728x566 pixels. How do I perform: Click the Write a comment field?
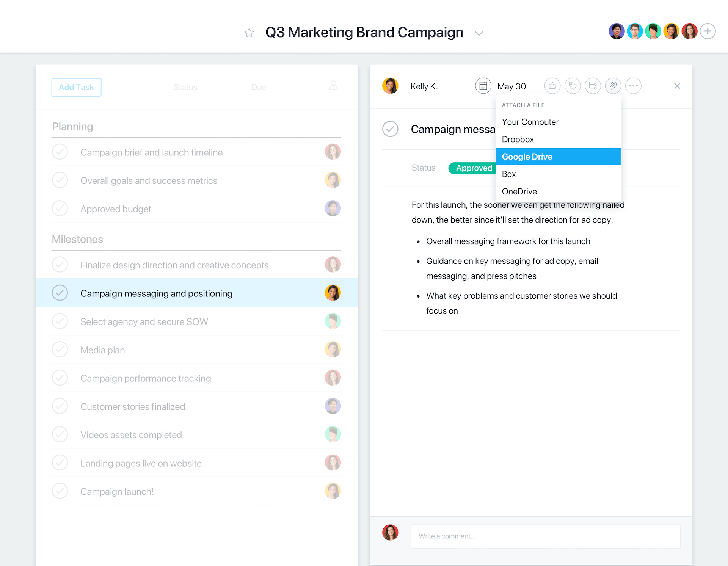click(545, 536)
